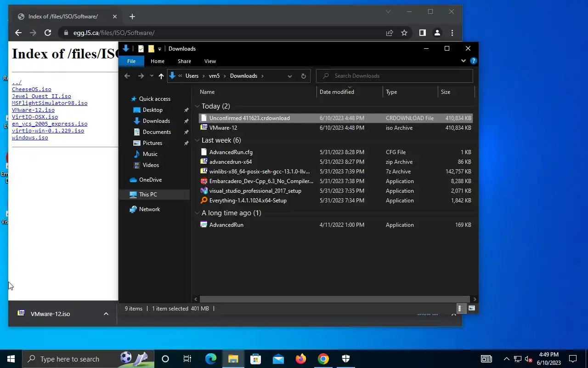Select Everything-1.4.1.1024.x64-Setup file
The width and height of the screenshot is (588, 368).
pyautogui.click(x=335, y=201)
